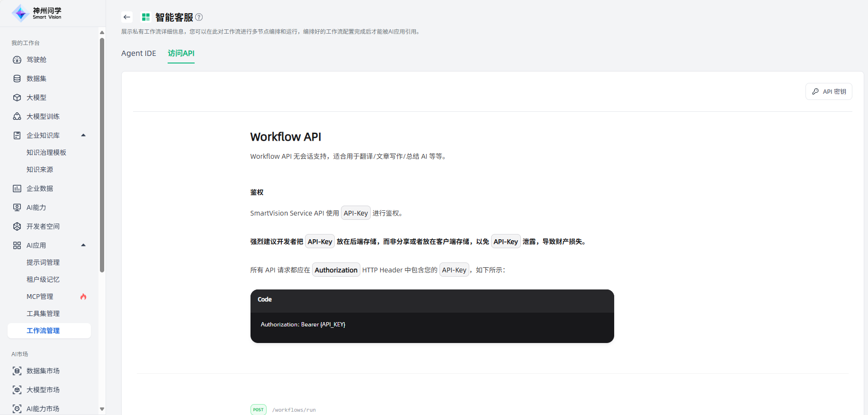Click the 我的工作台 section label
868x415 pixels.
point(26,43)
